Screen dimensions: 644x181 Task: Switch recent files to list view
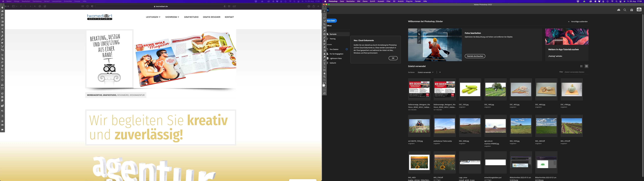(x=581, y=66)
